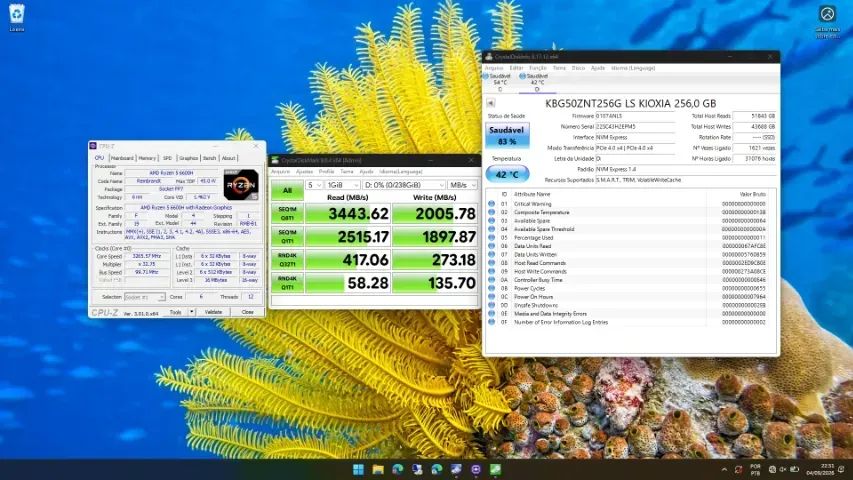Open the top-right desktop shortcut icon
Image resolution: width=853 pixels, height=480 pixels.
pyautogui.click(x=827, y=20)
